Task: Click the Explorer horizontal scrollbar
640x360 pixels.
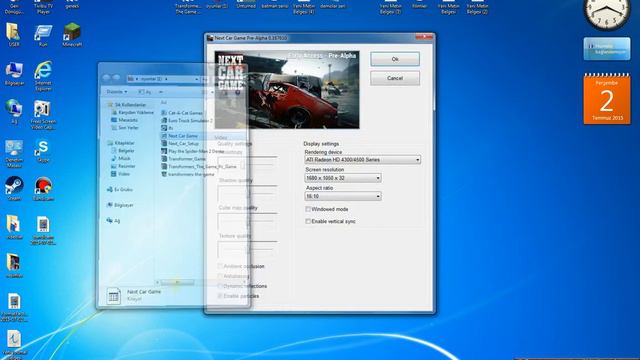Action: [x=177, y=282]
